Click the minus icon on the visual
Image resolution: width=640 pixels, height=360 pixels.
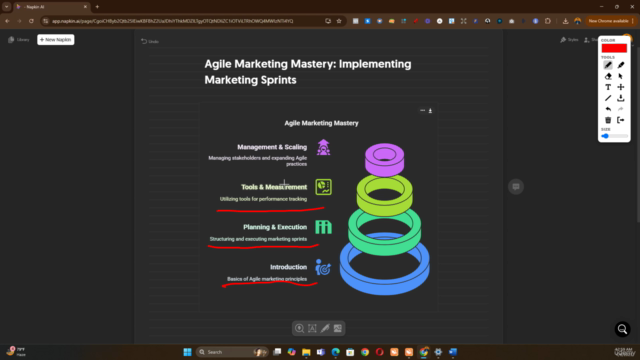coord(422,110)
